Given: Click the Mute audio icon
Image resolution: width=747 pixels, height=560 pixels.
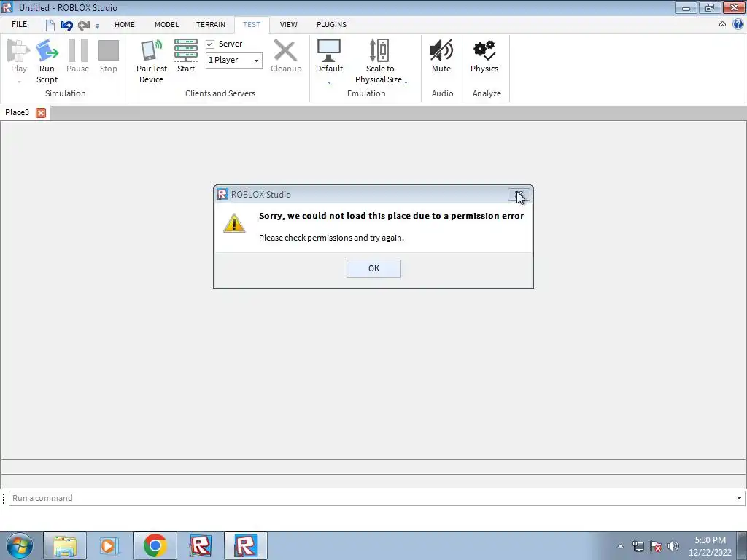Looking at the screenshot, I should (x=441, y=50).
